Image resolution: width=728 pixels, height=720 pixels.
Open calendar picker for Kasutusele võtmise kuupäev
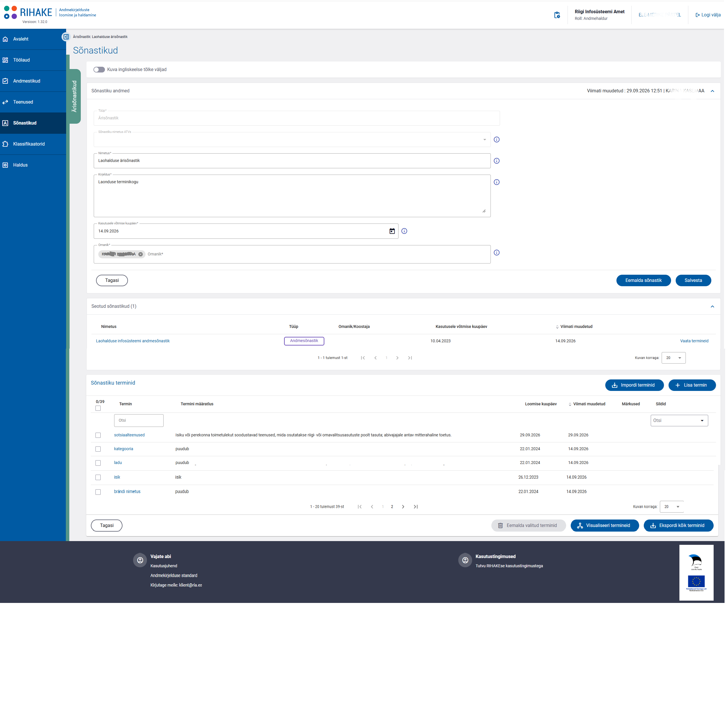coord(392,231)
